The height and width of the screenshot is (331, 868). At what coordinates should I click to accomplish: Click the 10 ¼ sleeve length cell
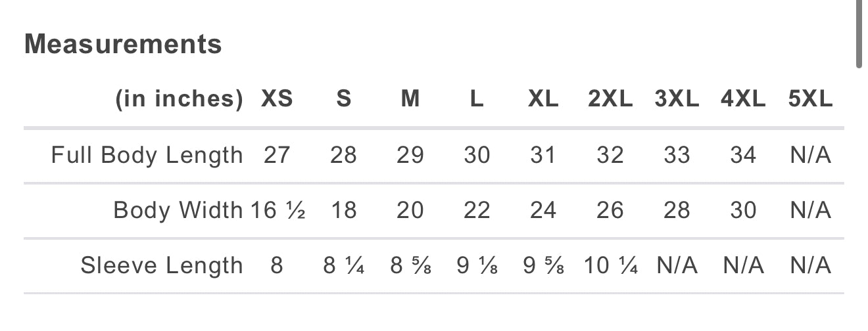tap(610, 265)
